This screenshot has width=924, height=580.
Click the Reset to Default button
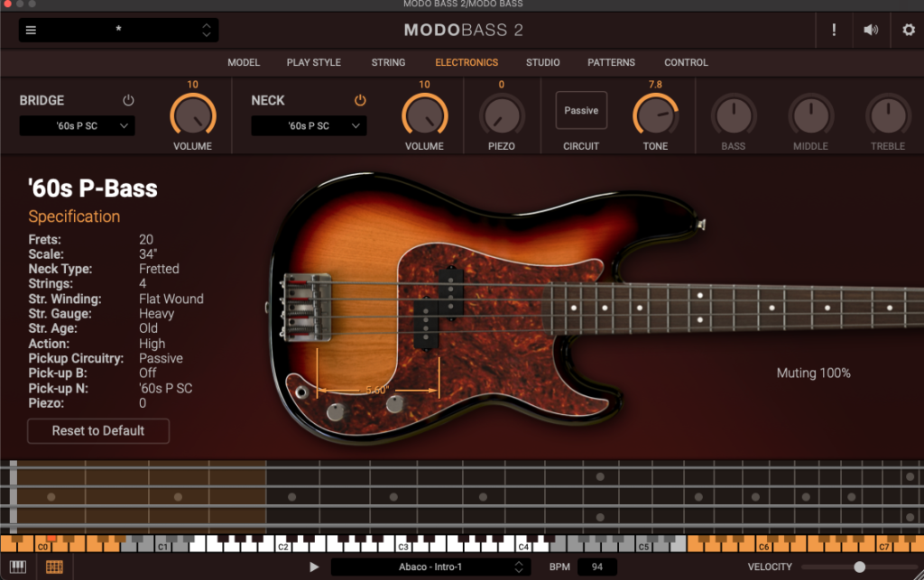coord(98,431)
